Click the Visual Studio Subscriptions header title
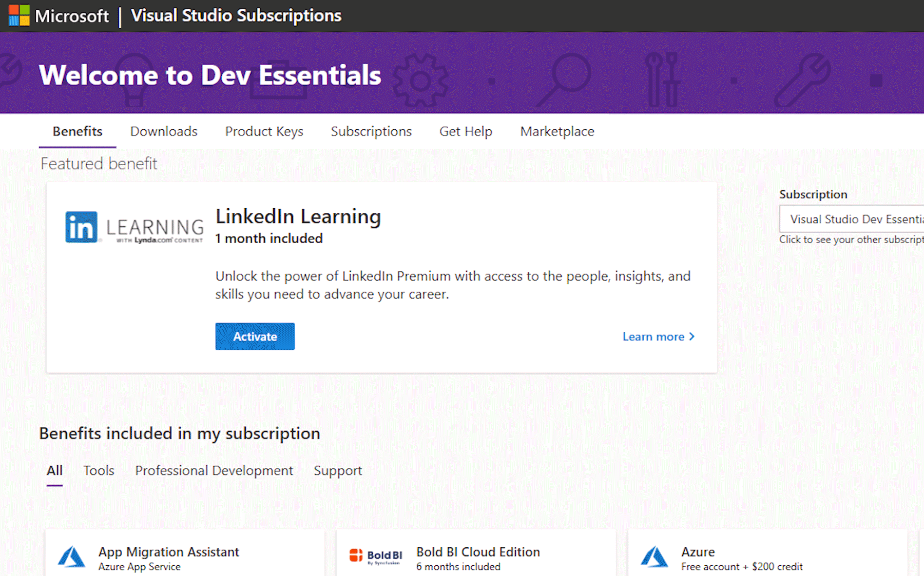This screenshot has height=576, width=924. coord(236,15)
